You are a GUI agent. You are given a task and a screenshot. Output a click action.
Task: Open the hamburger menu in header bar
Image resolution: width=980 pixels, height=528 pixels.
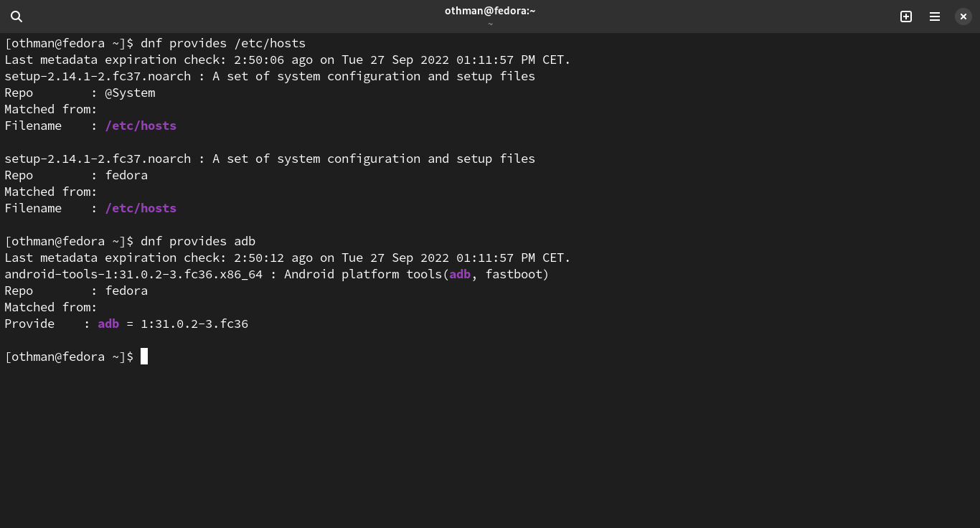[x=935, y=16]
